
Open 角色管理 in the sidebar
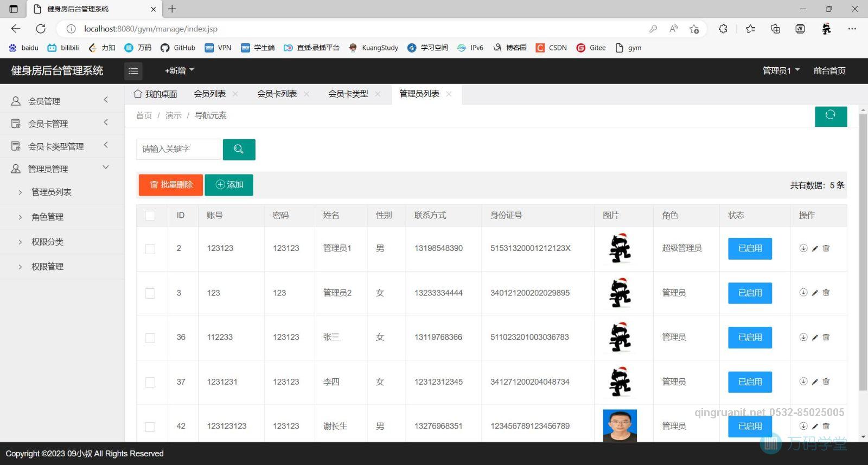tap(48, 217)
